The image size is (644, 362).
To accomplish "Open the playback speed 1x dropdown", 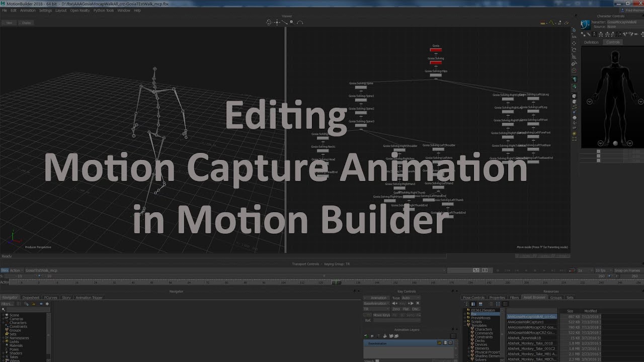I will 585,270.
